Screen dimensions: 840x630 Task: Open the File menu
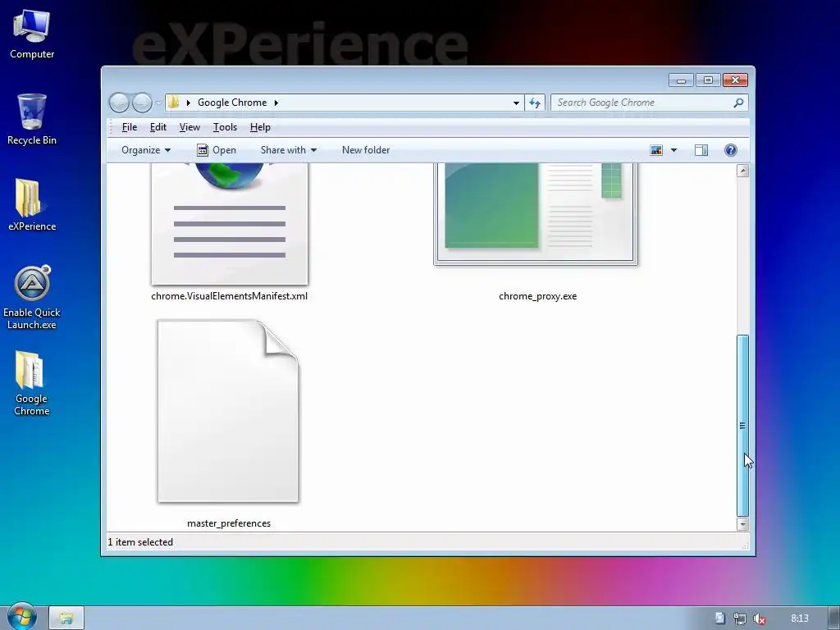pyautogui.click(x=129, y=127)
